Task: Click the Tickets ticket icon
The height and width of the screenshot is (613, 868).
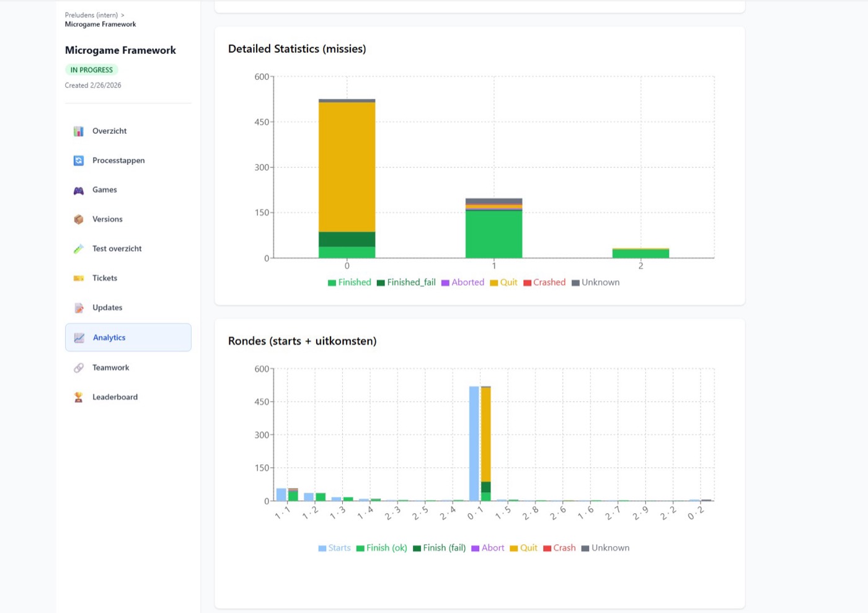Action: [x=79, y=278]
